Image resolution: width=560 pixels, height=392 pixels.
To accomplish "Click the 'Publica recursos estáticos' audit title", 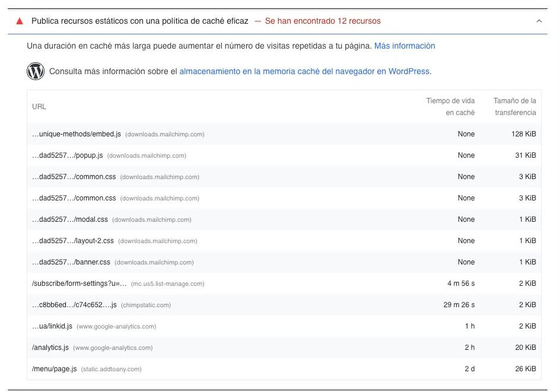I will click(x=139, y=21).
